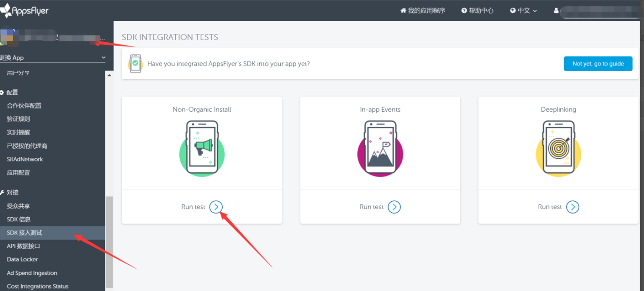Click the gear icon beside 配置
This screenshot has width=644, height=291.
[2, 92]
